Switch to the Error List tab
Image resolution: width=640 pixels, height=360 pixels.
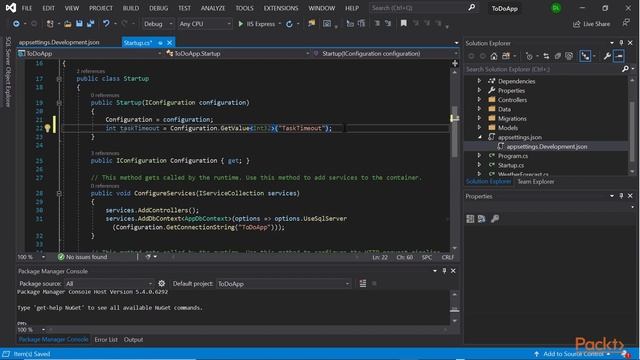(x=106, y=340)
